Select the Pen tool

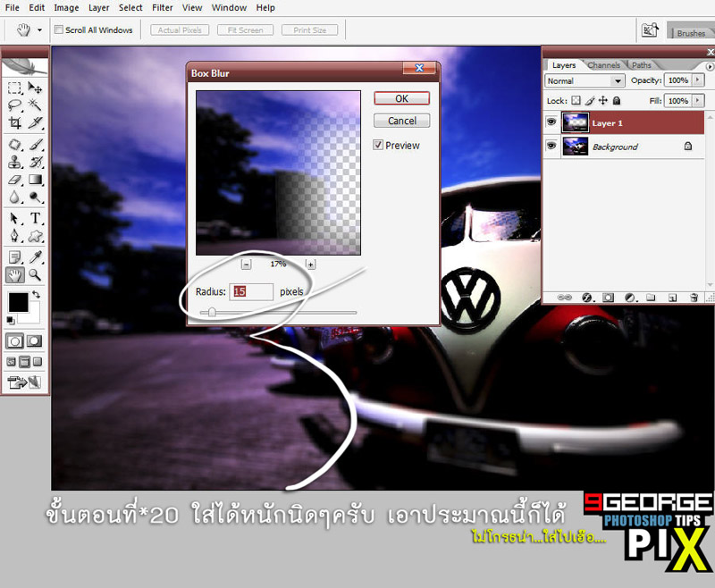click(x=14, y=236)
